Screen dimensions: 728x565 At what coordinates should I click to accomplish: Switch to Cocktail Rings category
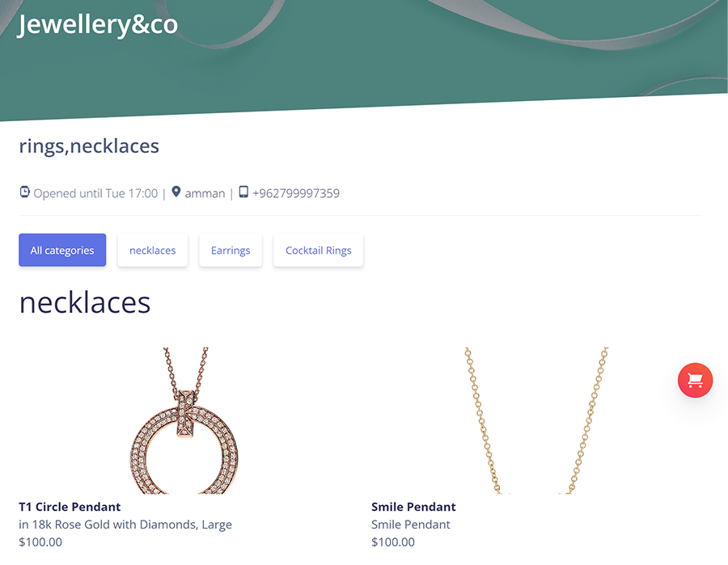pyautogui.click(x=319, y=251)
